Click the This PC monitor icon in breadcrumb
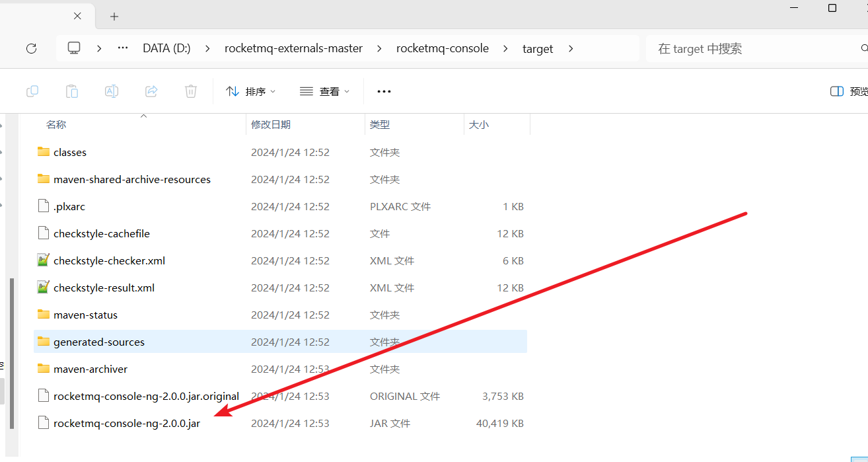The height and width of the screenshot is (462, 868). pos(74,48)
